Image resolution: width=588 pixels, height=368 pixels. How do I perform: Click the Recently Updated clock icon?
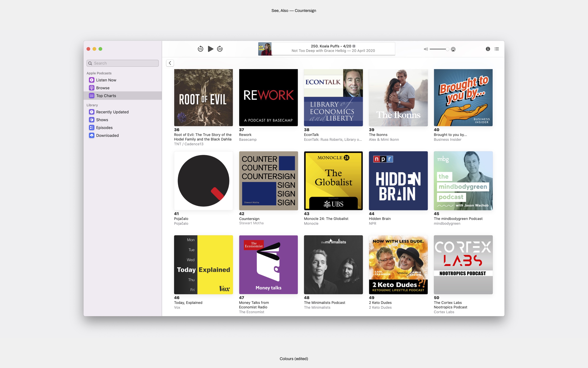92,112
